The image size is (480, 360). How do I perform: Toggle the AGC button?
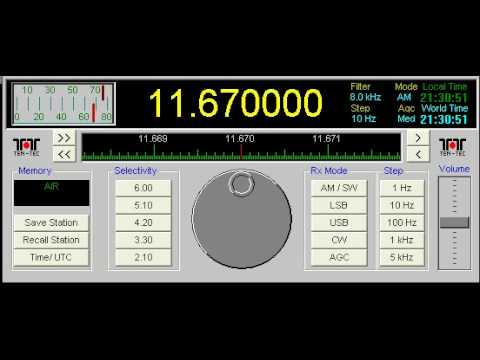(x=339, y=257)
